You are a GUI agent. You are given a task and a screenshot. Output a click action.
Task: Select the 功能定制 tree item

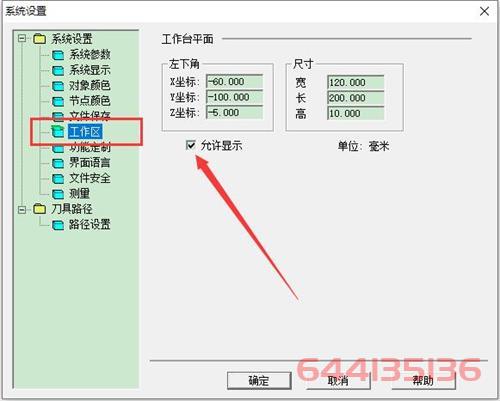[x=89, y=148]
